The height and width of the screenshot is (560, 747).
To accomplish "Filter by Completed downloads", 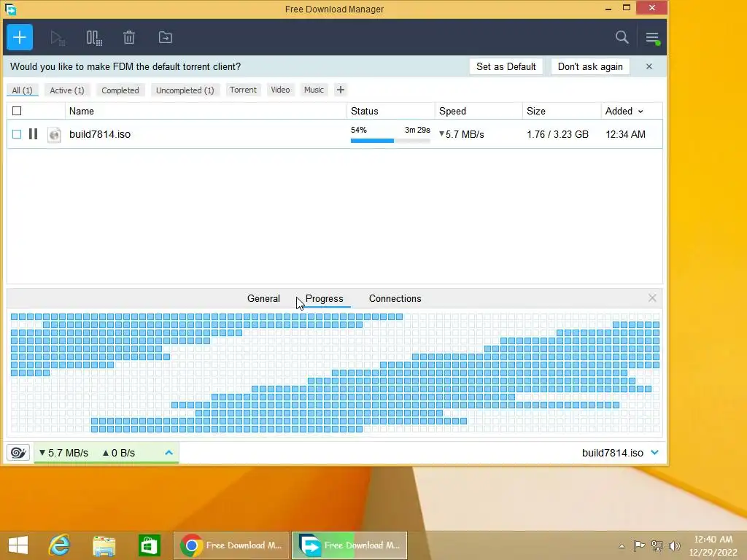I will pos(120,90).
